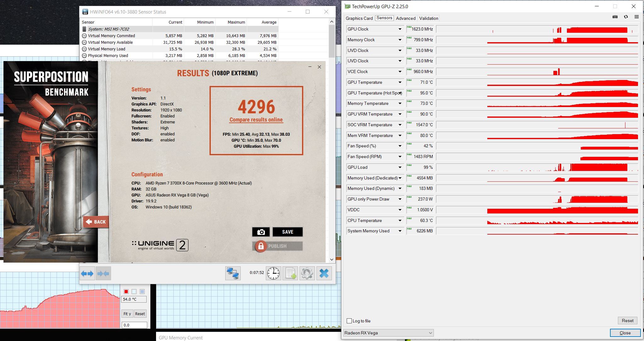The image size is (644, 341).
Task: Open the Fan Speed (RPM) sensor dropdown
Action: [x=400, y=157]
